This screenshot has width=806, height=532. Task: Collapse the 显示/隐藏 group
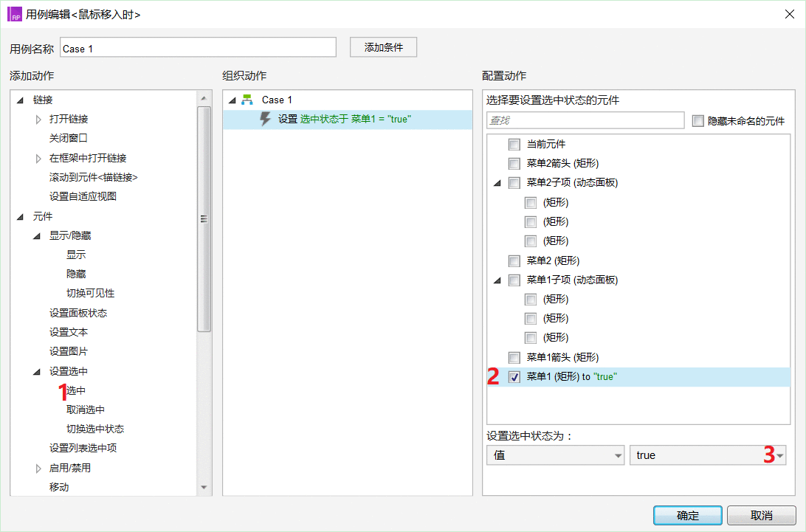(x=37, y=236)
